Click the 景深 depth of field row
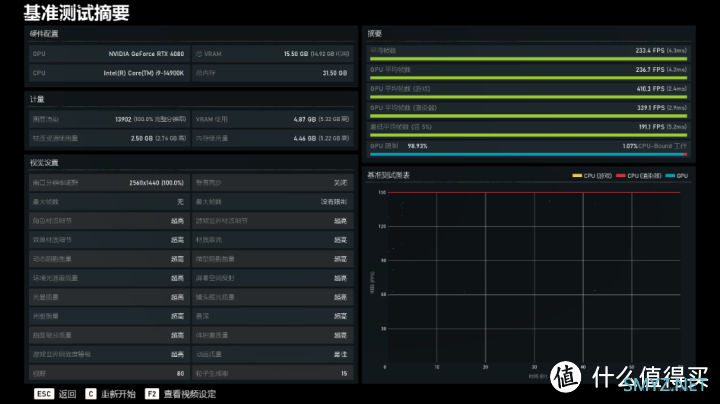This screenshot has height=404, width=720. [x=273, y=316]
